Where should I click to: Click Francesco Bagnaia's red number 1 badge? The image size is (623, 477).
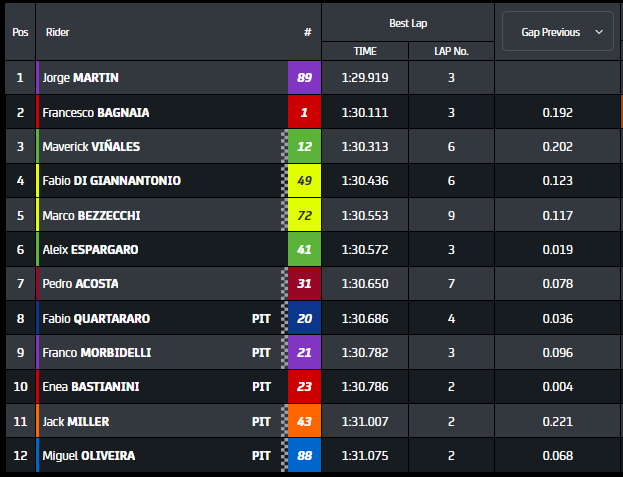click(x=304, y=112)
